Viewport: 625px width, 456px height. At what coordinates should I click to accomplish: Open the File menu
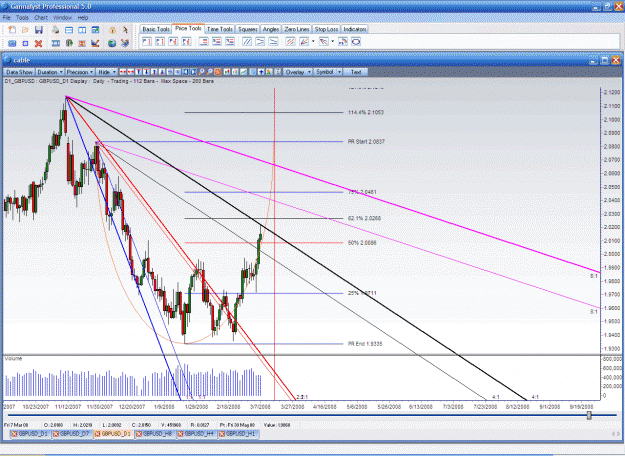(6, 18)
